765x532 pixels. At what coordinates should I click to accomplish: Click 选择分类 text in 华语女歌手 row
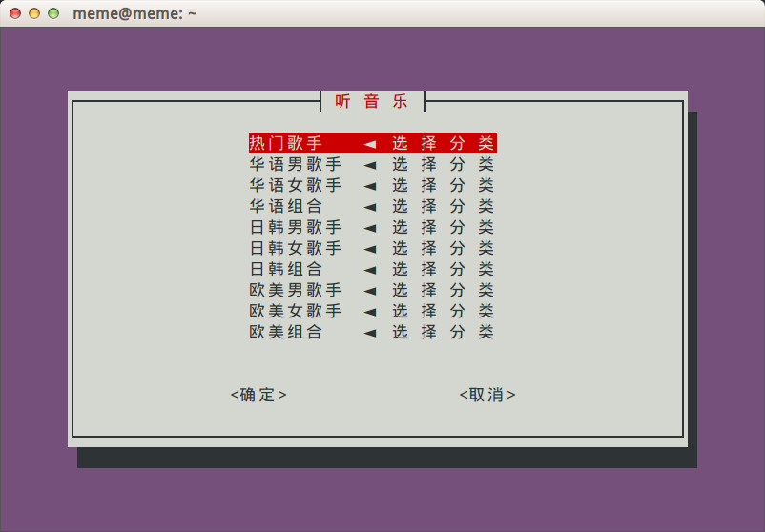(x=443, y=185)
